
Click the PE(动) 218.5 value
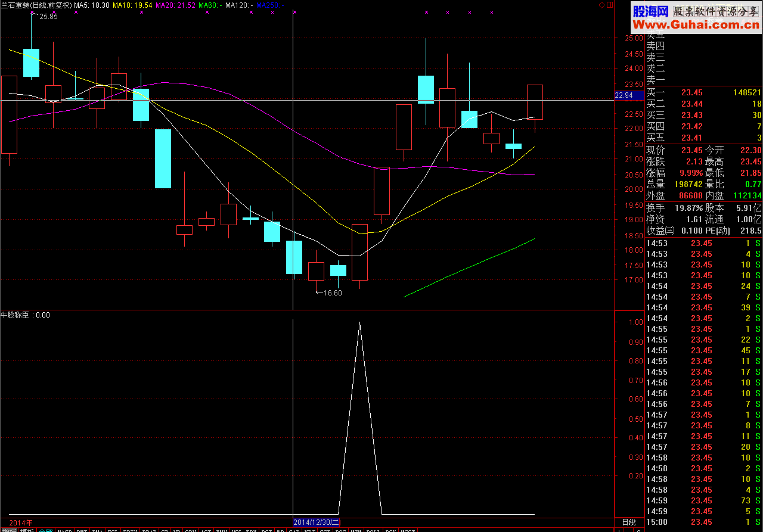click(x=752, y=231)
